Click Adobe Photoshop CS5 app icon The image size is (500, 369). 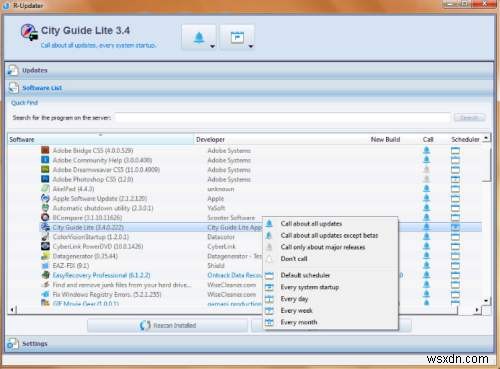tap(45, 179)
